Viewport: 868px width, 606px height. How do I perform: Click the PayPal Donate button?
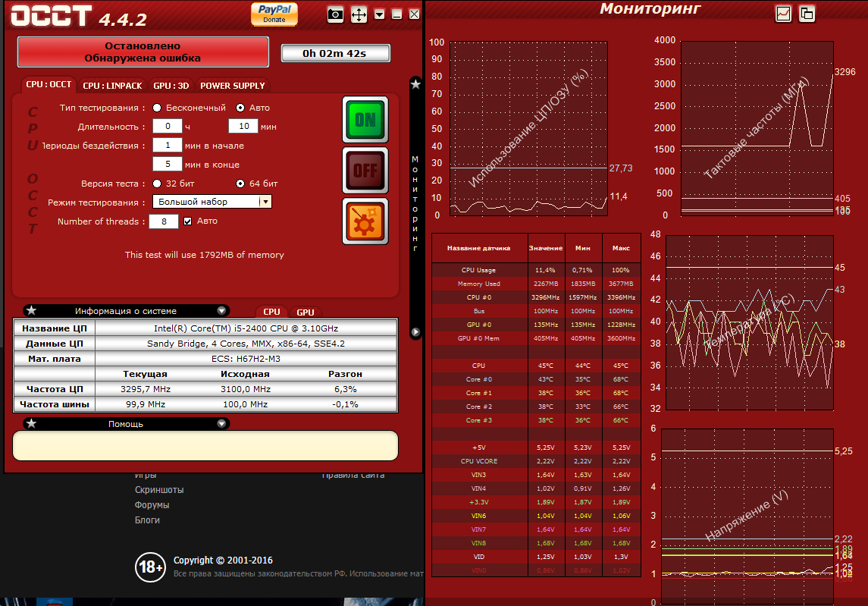274,14
